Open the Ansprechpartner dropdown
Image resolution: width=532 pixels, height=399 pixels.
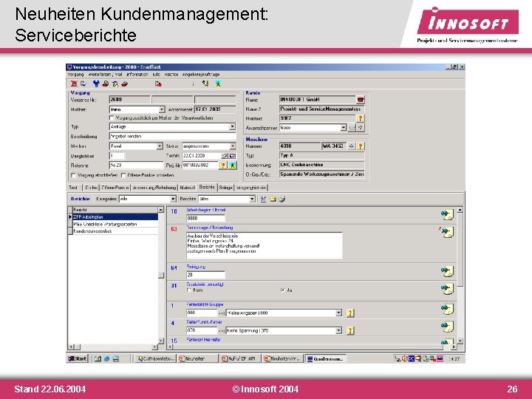(344, 128)
